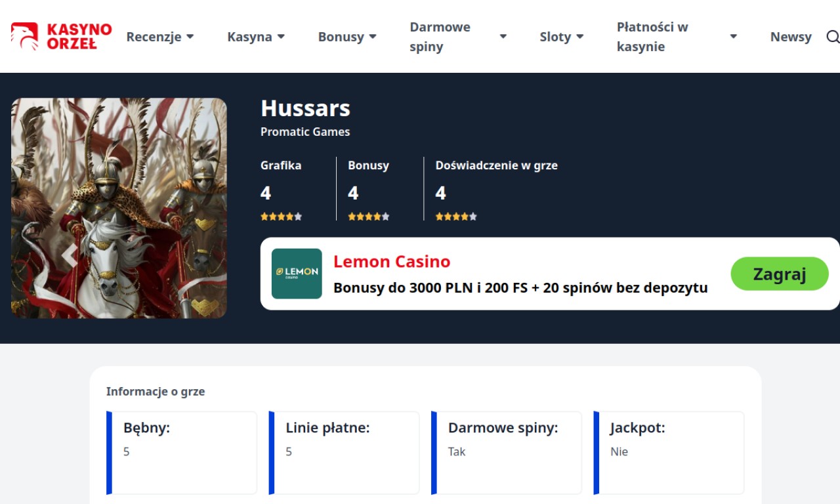The height and width of the screenshot is (504, 840).
Task: Click the Hussars slot artwork image
Action: 119,208
